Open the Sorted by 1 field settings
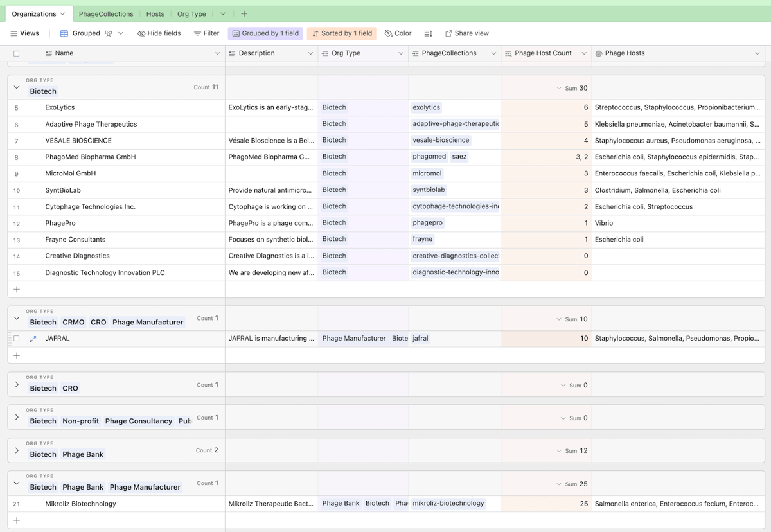 coord(342,33)
